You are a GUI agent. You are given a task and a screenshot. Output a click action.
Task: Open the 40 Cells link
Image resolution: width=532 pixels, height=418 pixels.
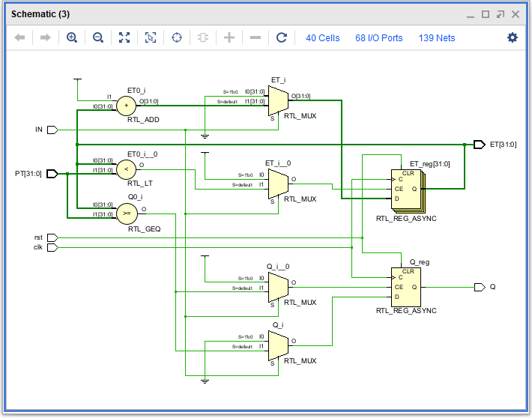[x=322, y=37]
